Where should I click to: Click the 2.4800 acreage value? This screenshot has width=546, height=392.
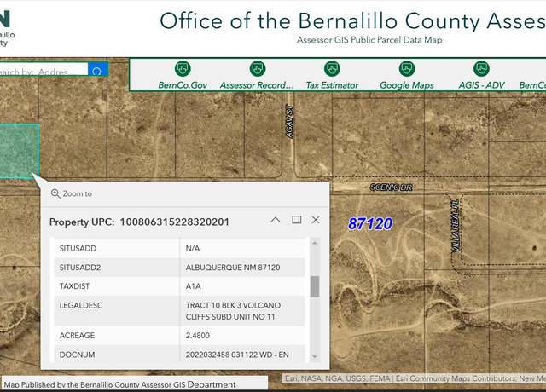[x=197, y=336]
